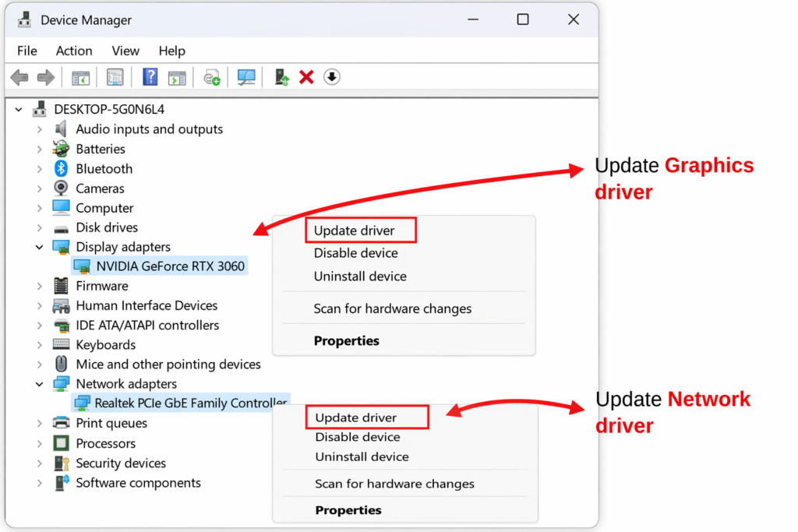Viewport: 798px width, 532px height.
Task: Expand the Keyboards node chevron
Action: [39, 345]
